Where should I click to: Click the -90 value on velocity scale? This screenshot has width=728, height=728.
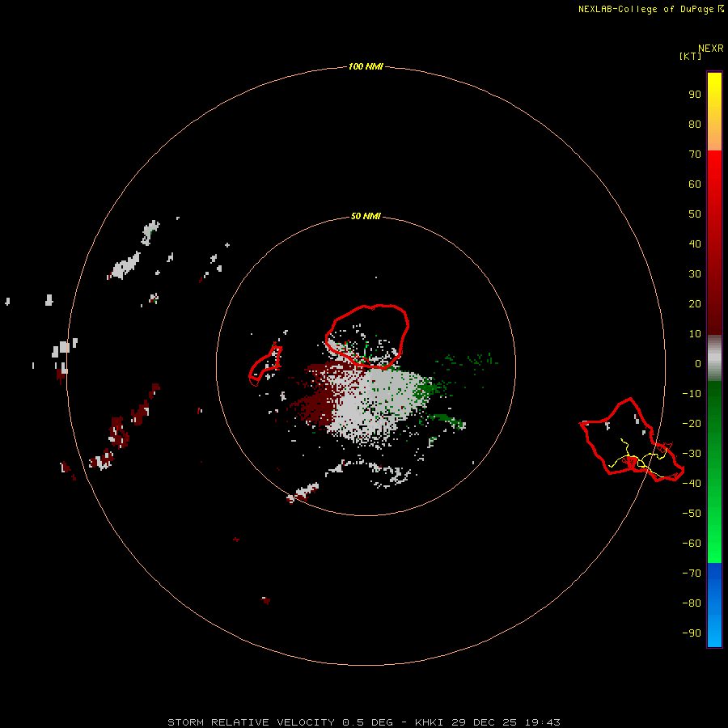point(692,633)
